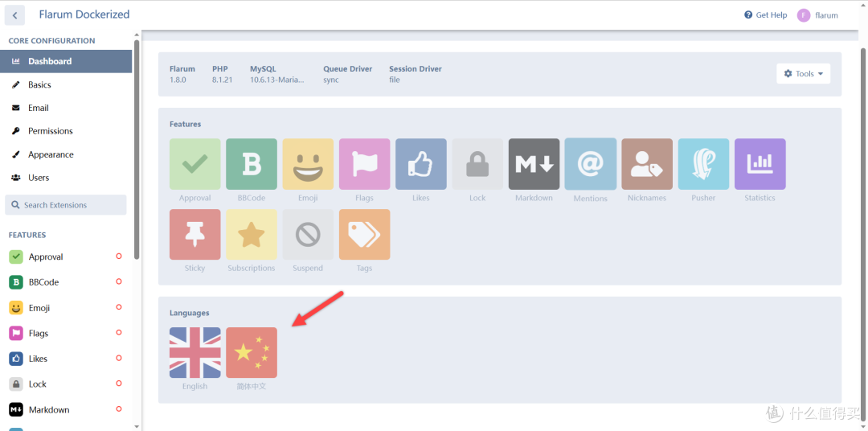Viewport: 868px width, 431px height.
Task: Click the Session Driver file value
Action: [x=394, y=80]
